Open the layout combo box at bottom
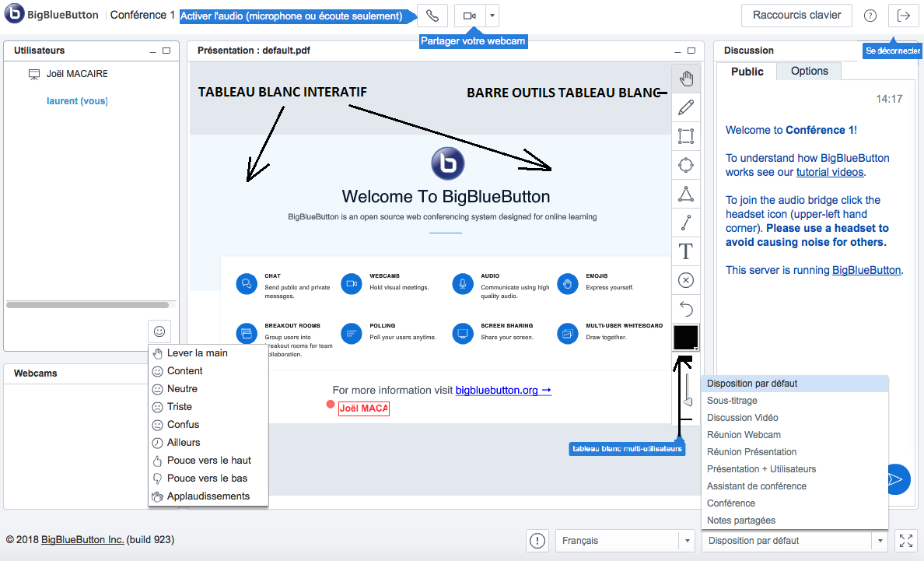This screenshot has width=924, height=561. point(794,540)
